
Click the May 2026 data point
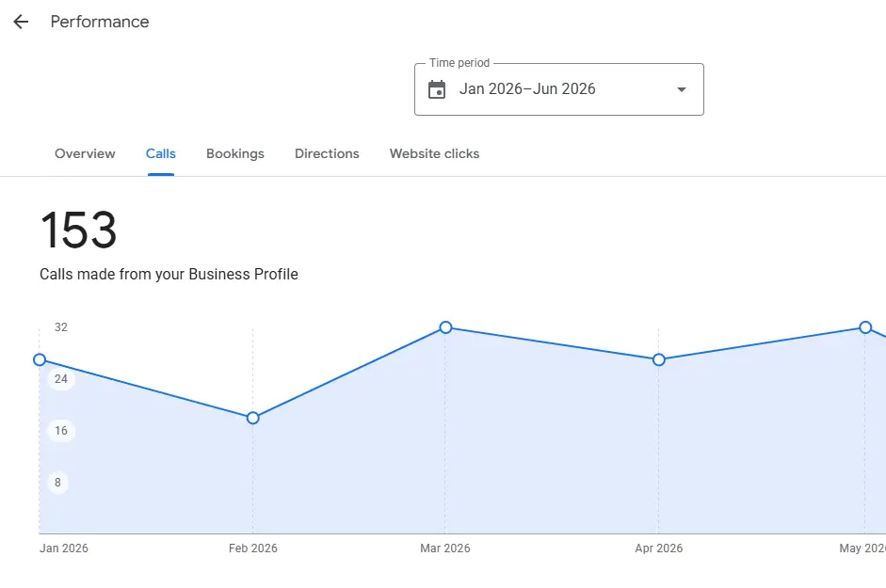[x=865, y=327]
